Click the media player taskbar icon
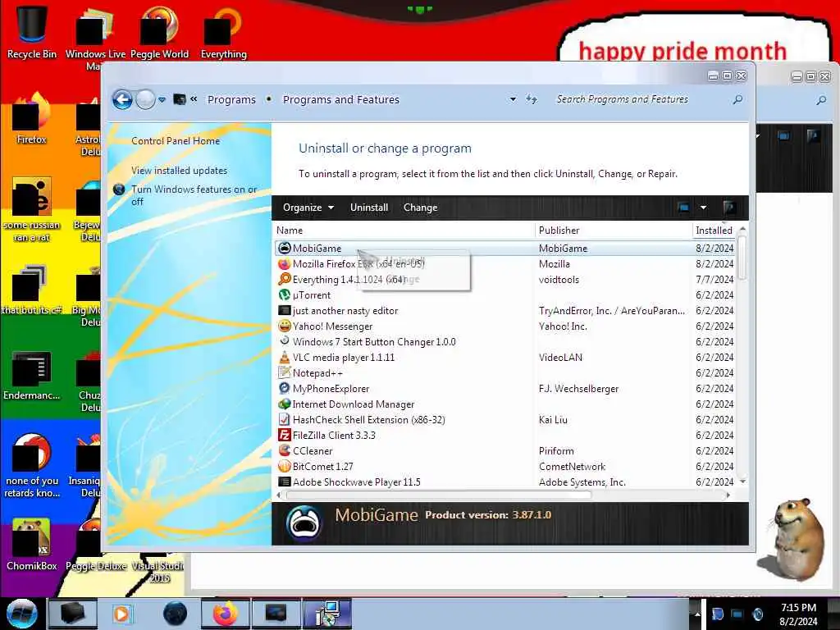This screenshot has width=840, height=630. pos(121,614)
